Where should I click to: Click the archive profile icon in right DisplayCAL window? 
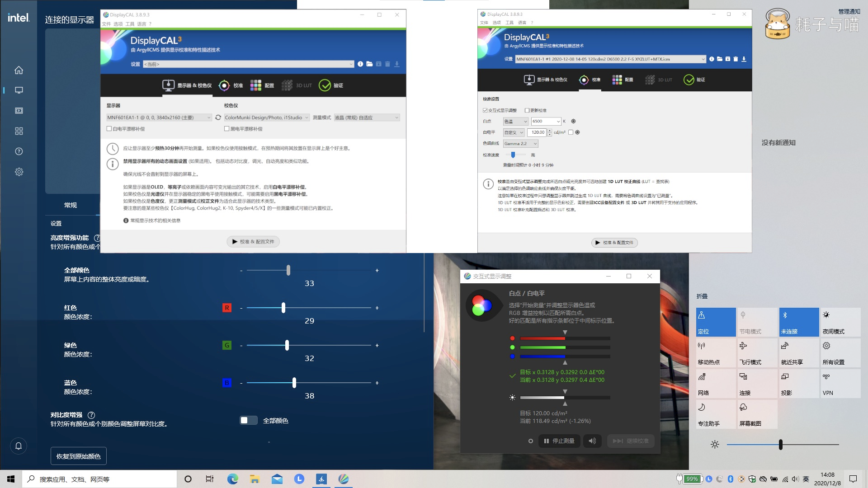(x=727, y=59)
